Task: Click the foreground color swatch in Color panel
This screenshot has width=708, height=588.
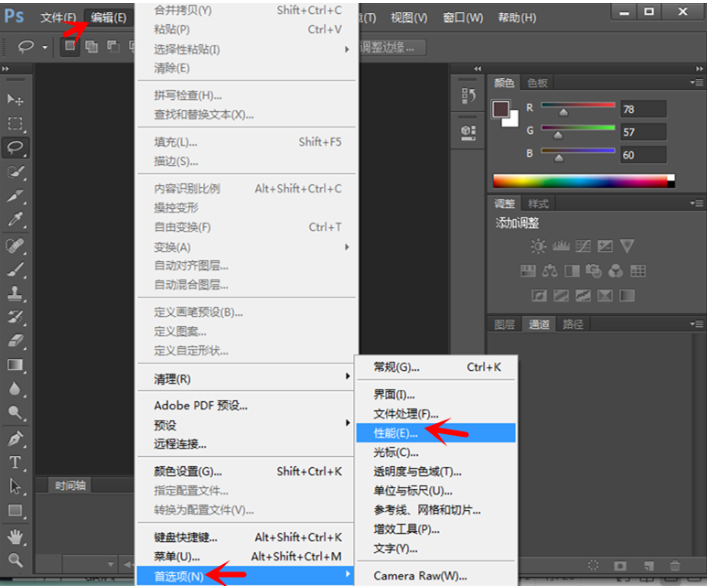Action: point(501,108)
